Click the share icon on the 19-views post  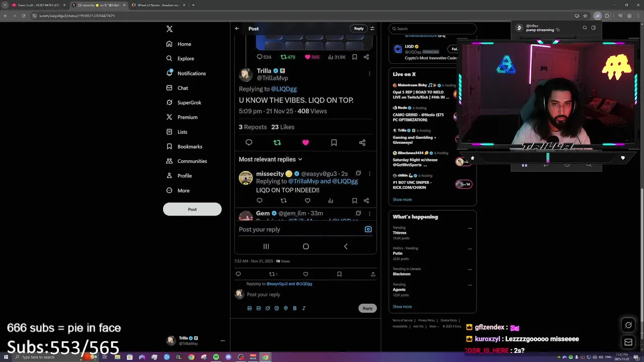(373, 274)
